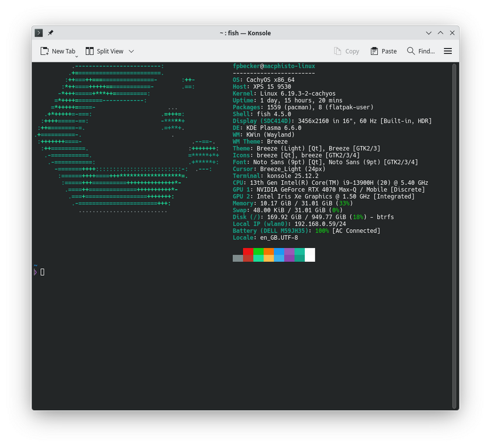Open a new tab with New Tab button
Image resolution: width=491 pixels, height=448 pixels.
58,51
